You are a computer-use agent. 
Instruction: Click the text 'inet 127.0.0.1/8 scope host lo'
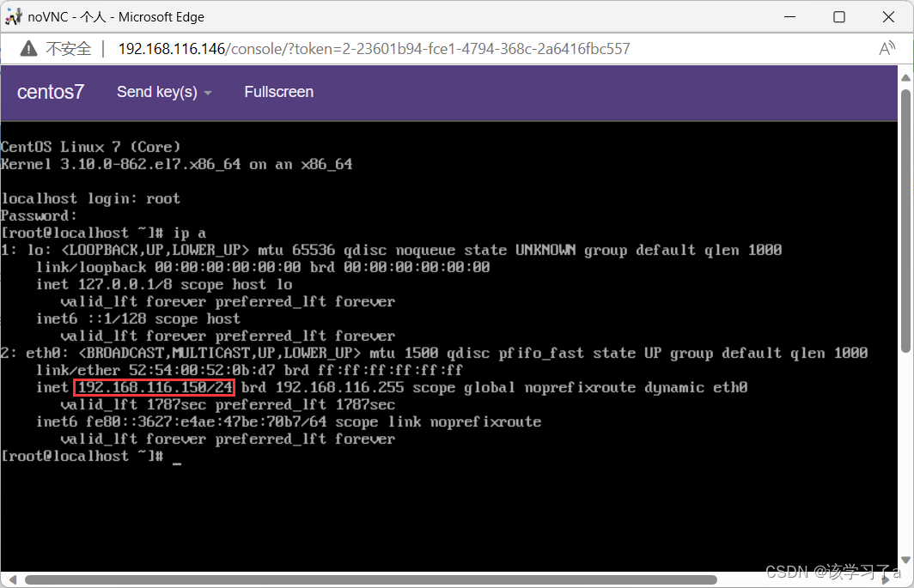(x=164, y=284)
